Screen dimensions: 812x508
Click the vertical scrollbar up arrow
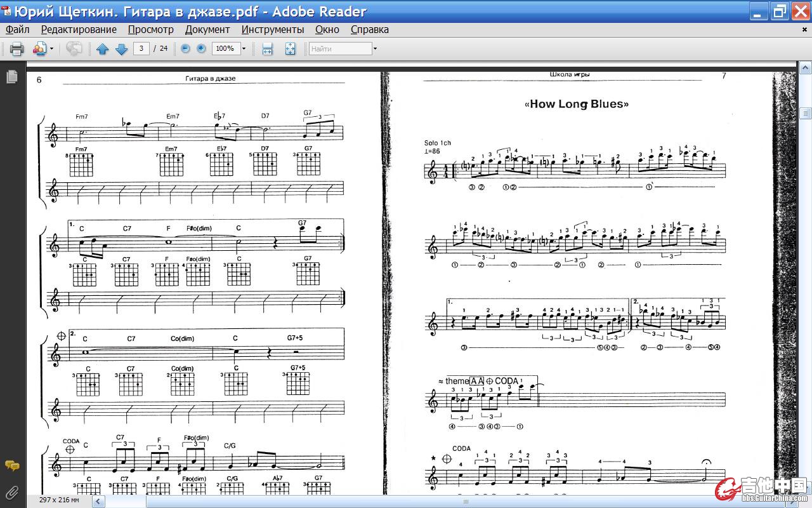[806, 68]
